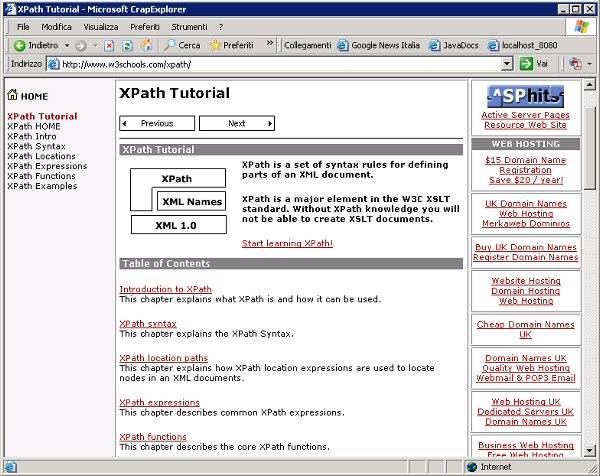Select XPath HOME in the sidebar
Screen dimensions: 600x476
pyautogui.click(x=34, y=126)
